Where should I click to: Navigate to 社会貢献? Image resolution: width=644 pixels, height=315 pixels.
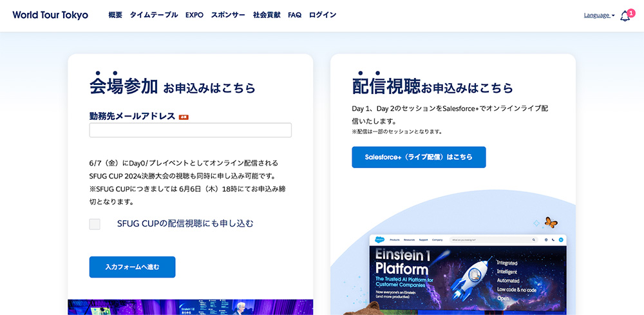click(267, 15)
